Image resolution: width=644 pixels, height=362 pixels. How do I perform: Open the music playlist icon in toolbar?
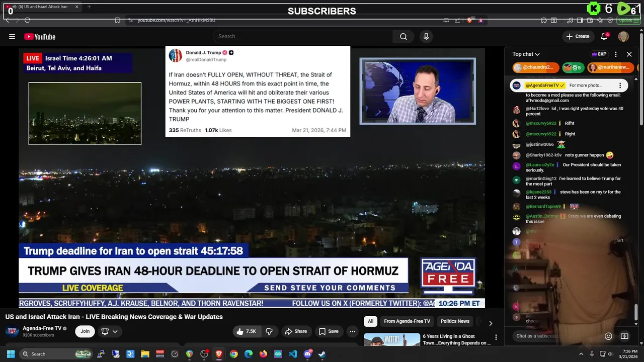570,20
